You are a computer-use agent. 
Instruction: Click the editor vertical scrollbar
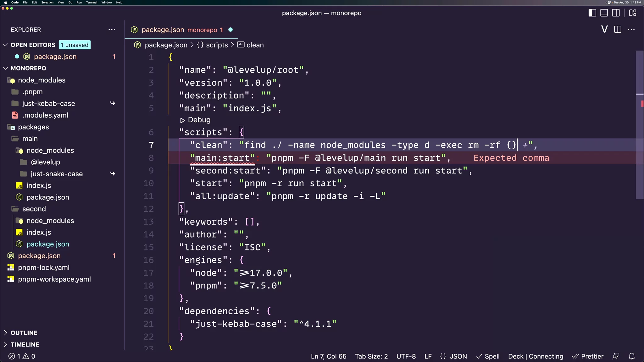639,126
